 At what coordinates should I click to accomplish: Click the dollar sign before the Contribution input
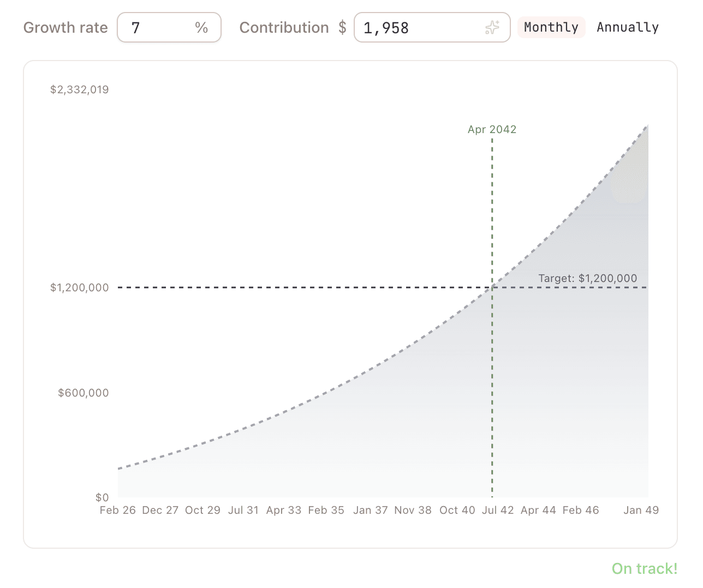(x=343, y=27)
